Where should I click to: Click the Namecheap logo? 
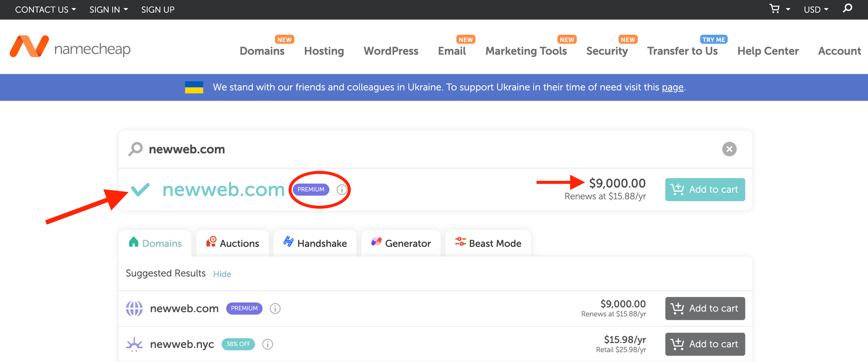[69, 48]
